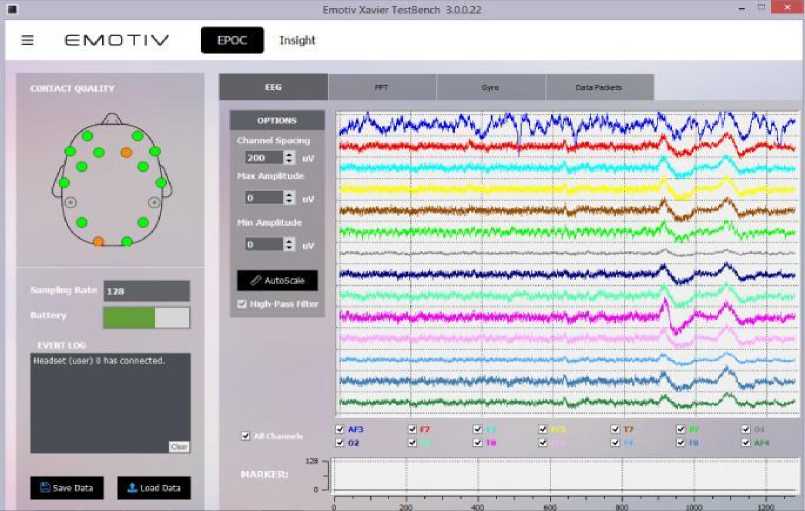Viewport: 805px width, 511px height.
Task: Toggle the AF3 channel checkbox
Action: pos(340,429)
